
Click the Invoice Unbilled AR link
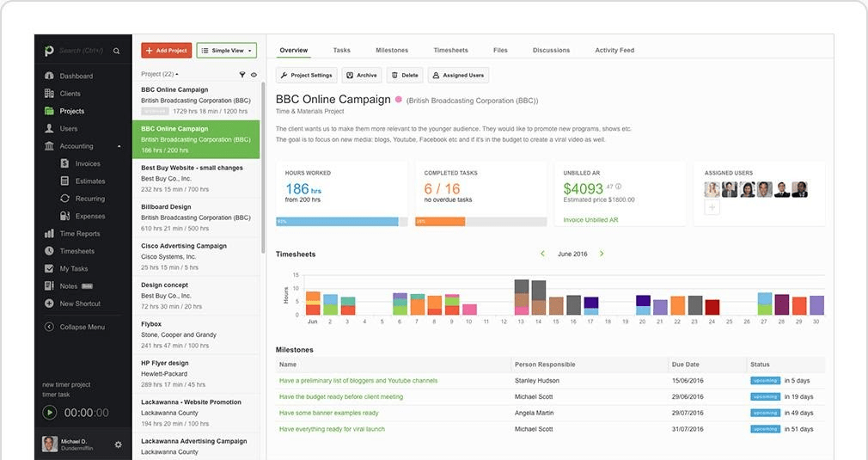pos(590,220)
